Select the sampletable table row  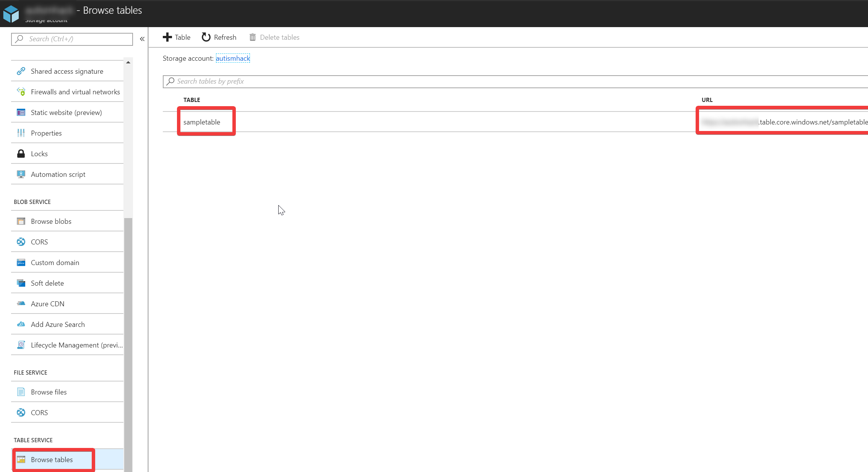click(x=201, y=121)
